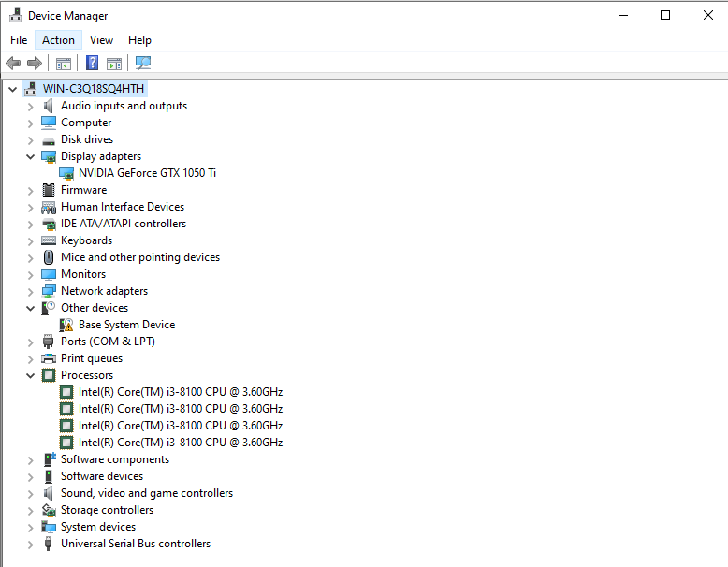
Task: Click the Mice and other pointing devices icon
Action: point(49,257)
